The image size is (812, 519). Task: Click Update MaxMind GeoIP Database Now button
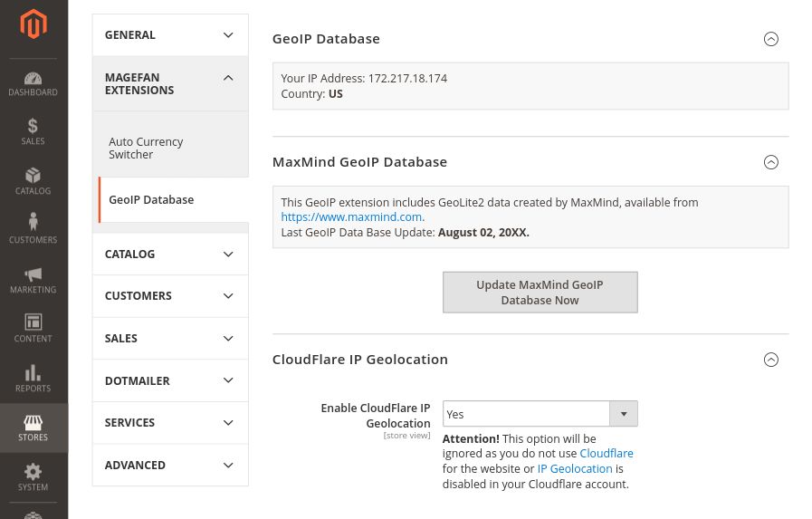[540, 293]
